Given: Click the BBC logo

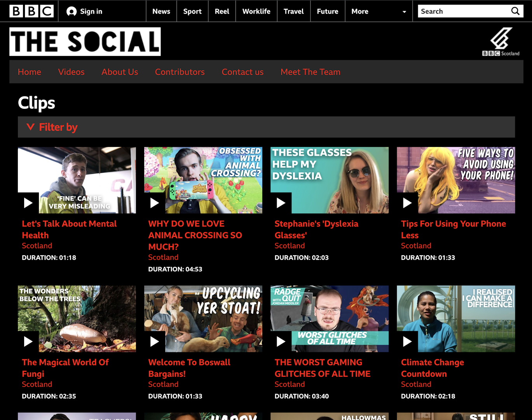Looking at the screenshot, I should point(31,11).
